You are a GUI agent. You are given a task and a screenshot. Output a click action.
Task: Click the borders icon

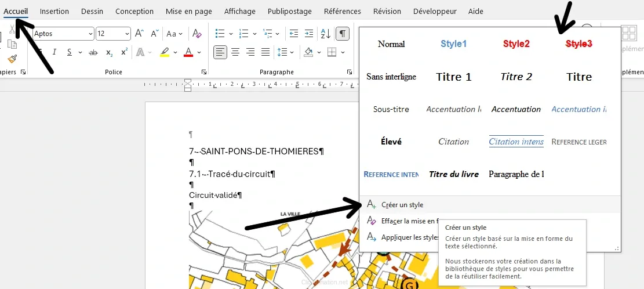point(332,52)
